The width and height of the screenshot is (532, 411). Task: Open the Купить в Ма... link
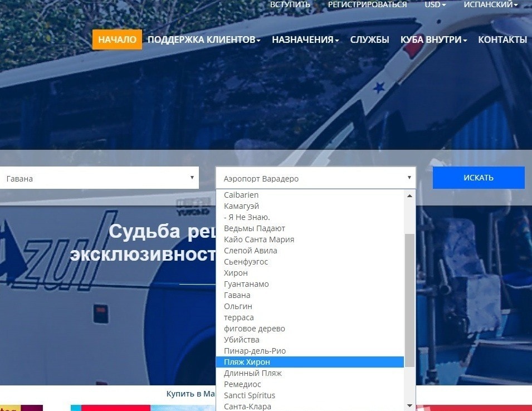pyautogui.click(x=191, y=394)
